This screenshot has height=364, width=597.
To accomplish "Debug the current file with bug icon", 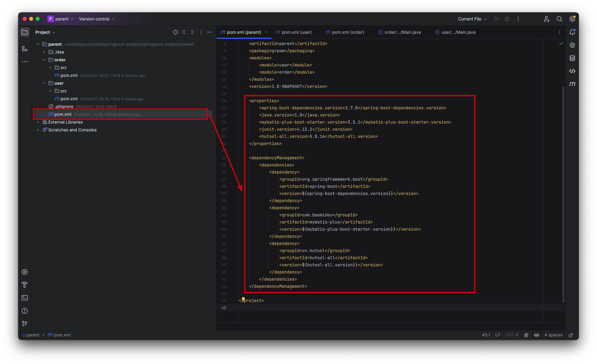I will [x=507, y=19].
